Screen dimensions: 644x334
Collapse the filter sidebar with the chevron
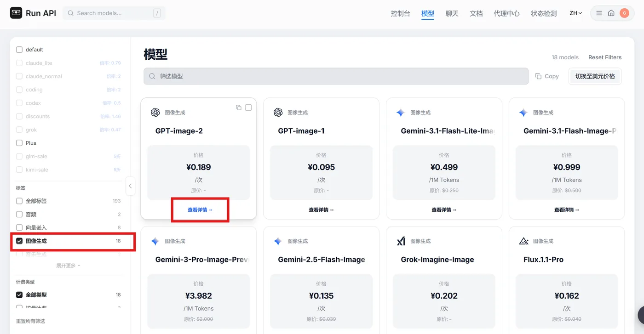tap(130, 186)
